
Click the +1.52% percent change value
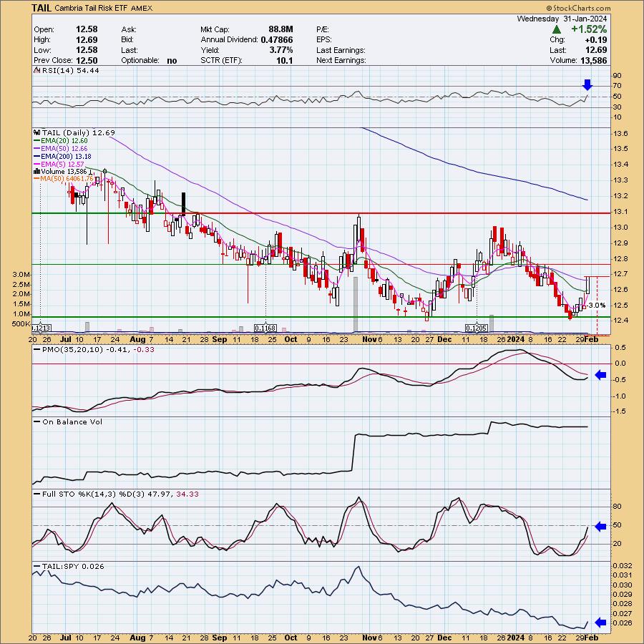(589, 29)
